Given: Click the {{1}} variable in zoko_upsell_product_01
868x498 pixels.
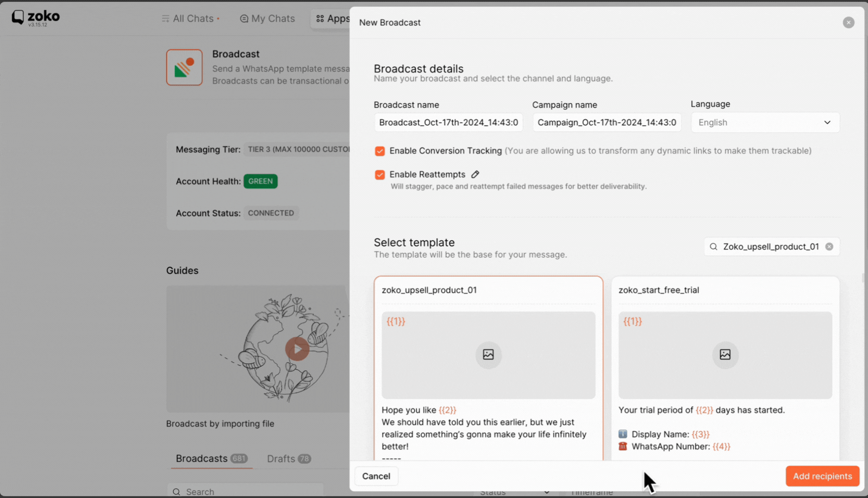Looking at the screenshot, I should pyautogui.click(x=396, y=321).
